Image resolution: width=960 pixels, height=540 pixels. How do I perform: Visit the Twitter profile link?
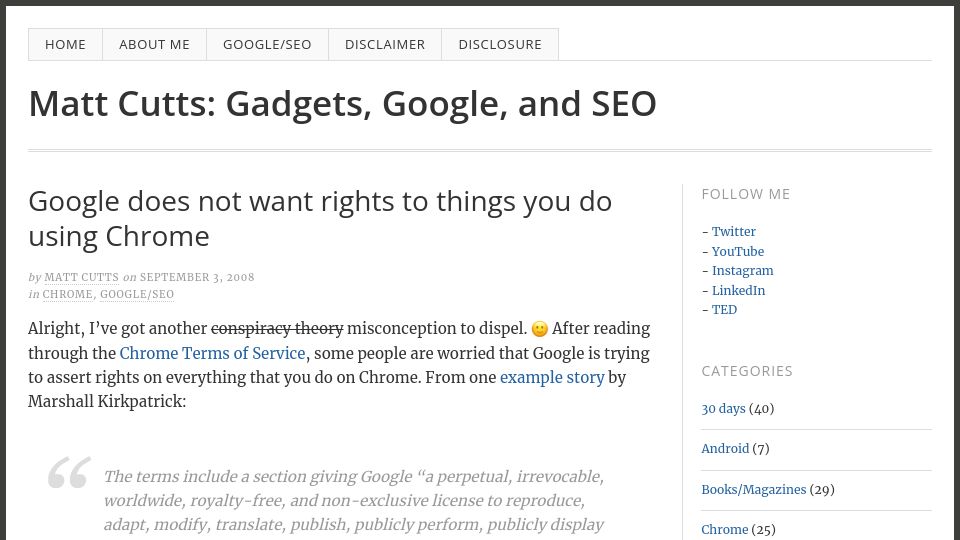(733, 231)
